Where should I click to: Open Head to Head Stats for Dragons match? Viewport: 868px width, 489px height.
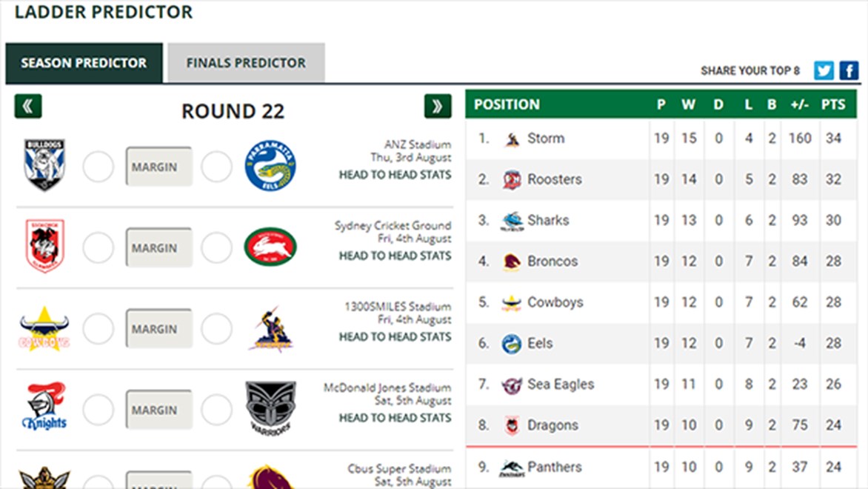[x=395, y=256]
